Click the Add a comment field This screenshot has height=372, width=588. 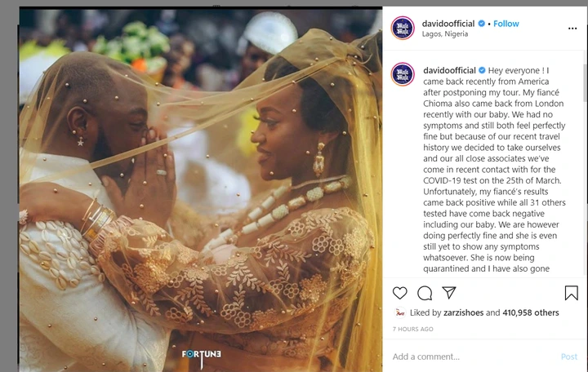tap(473, 356)
